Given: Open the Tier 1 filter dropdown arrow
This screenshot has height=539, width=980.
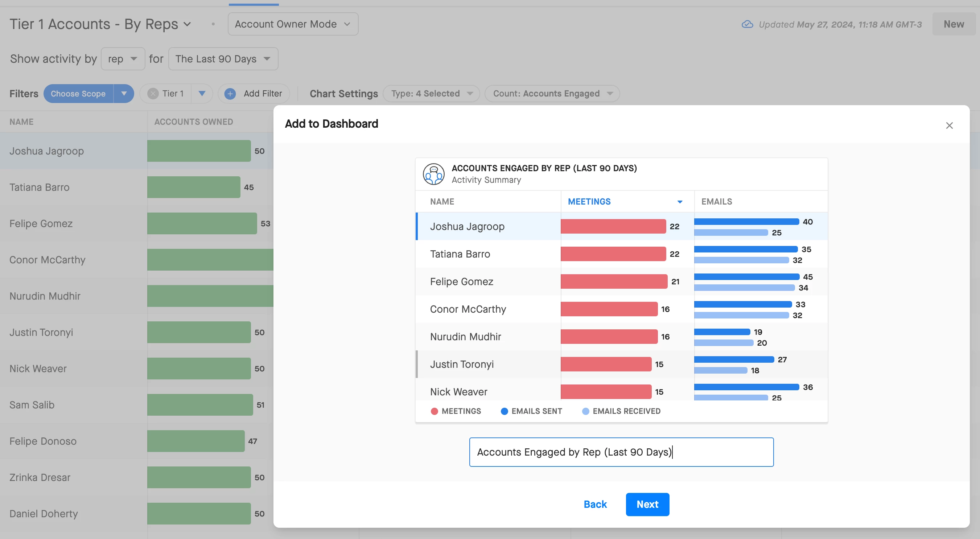Looking at the screenshot, I should click(202, 94).
